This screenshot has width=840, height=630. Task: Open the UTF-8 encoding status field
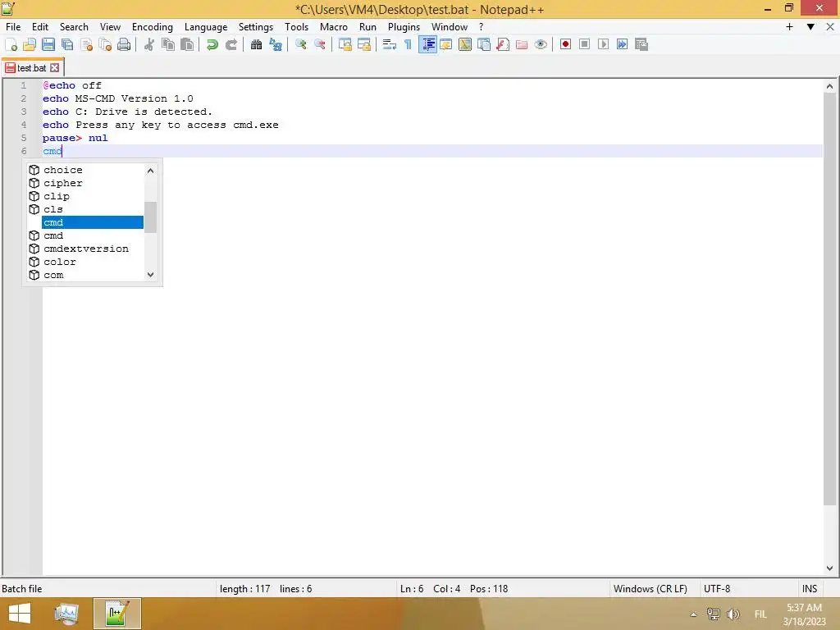coord(717,588)
